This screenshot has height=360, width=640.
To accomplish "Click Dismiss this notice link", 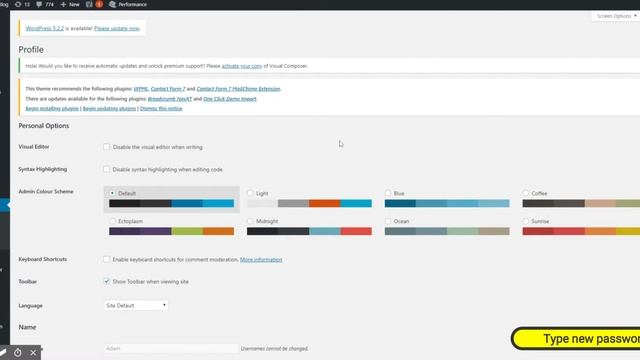I will click(x=161, y=109).
